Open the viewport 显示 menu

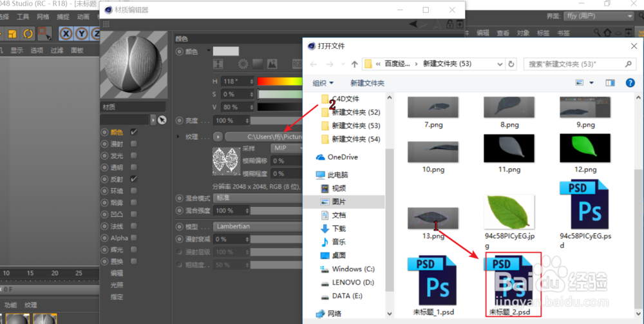pos(17,50)
